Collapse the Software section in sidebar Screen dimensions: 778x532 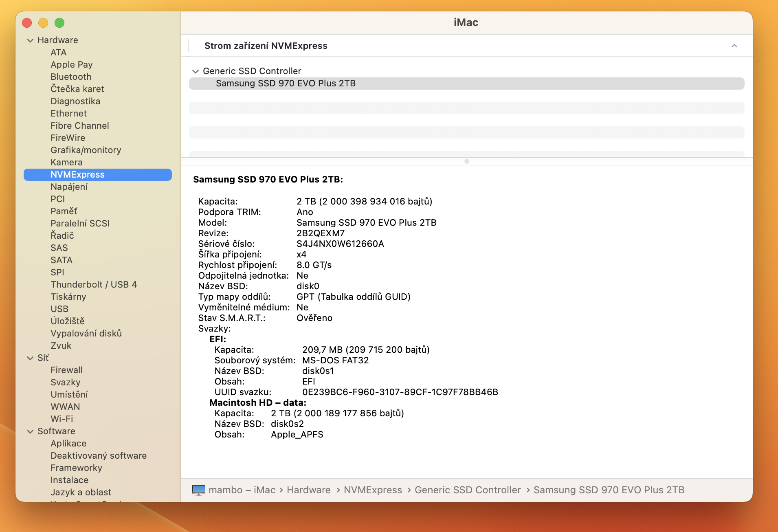point(30,431)
